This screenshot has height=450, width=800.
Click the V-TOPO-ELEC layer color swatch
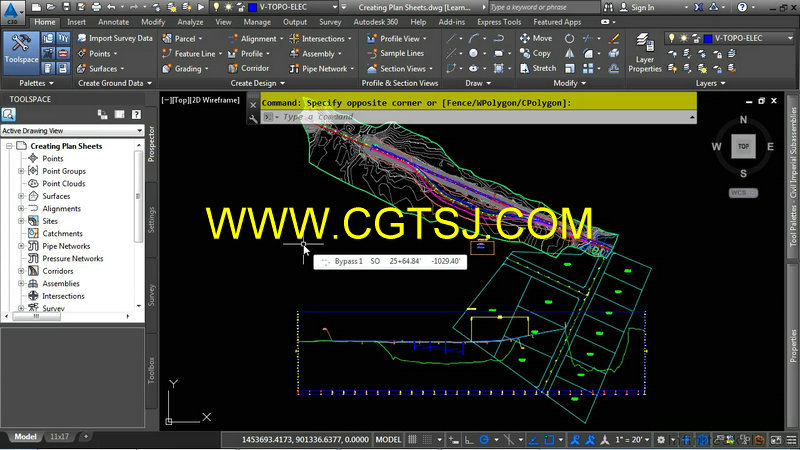pyautogui.click(x=708, y=38)
